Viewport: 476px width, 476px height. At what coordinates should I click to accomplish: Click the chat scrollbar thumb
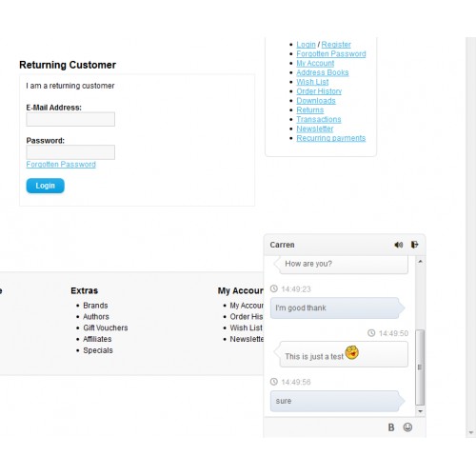pyautogui.click(x=420, y=367)
